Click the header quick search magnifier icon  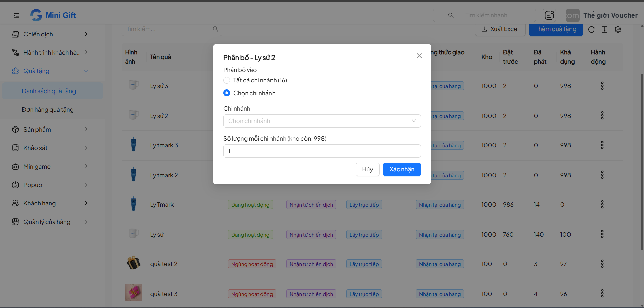point(451,15)
